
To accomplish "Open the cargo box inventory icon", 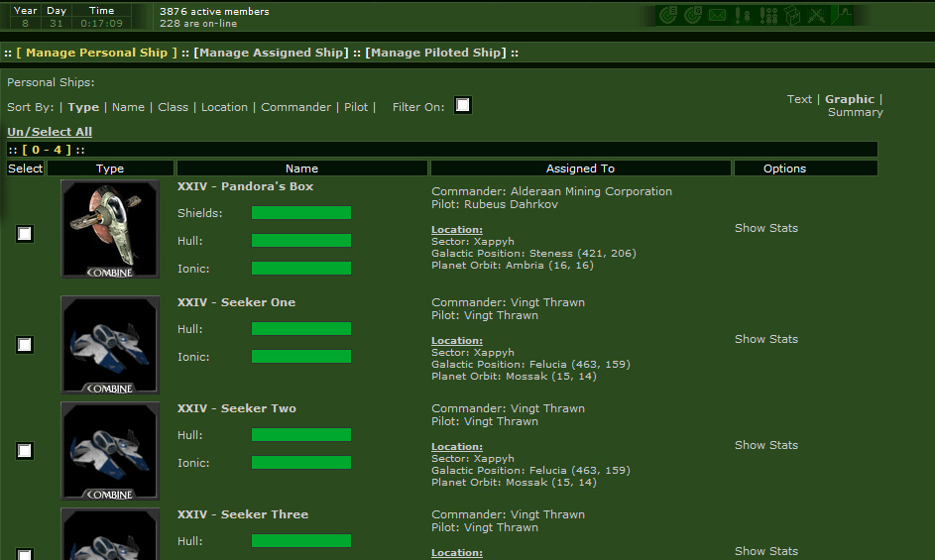I will point(792,15).
